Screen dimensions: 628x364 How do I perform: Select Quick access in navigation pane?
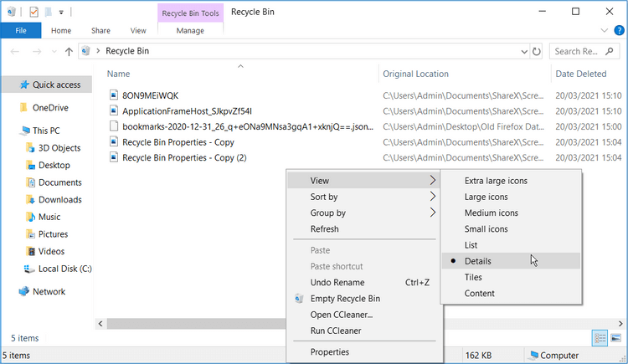[x=47, y=85]
